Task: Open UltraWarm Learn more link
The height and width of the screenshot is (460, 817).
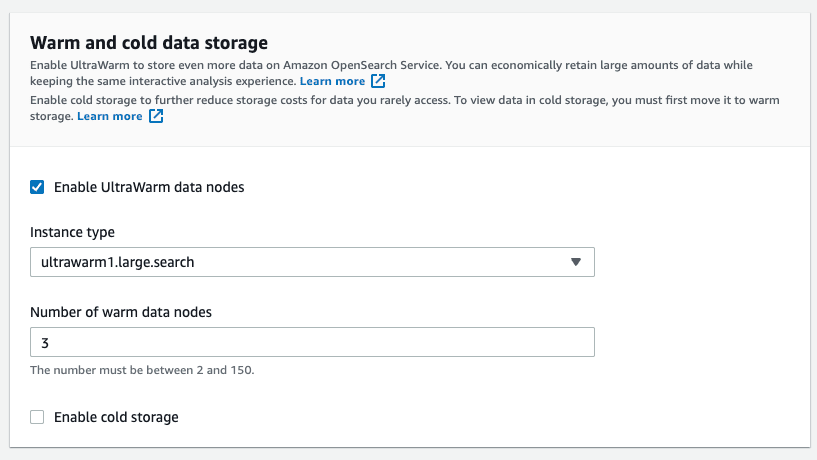Action: [x=332, y=81]
